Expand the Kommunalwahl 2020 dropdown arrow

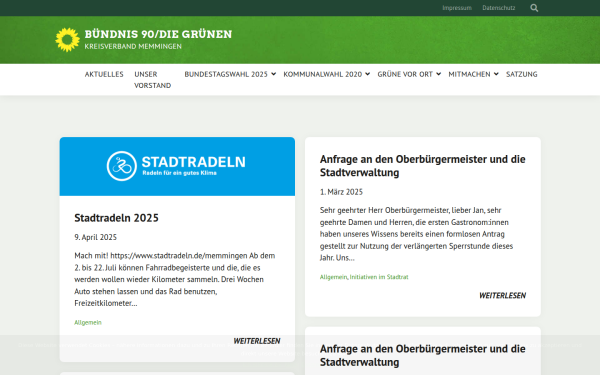[367, 74]
